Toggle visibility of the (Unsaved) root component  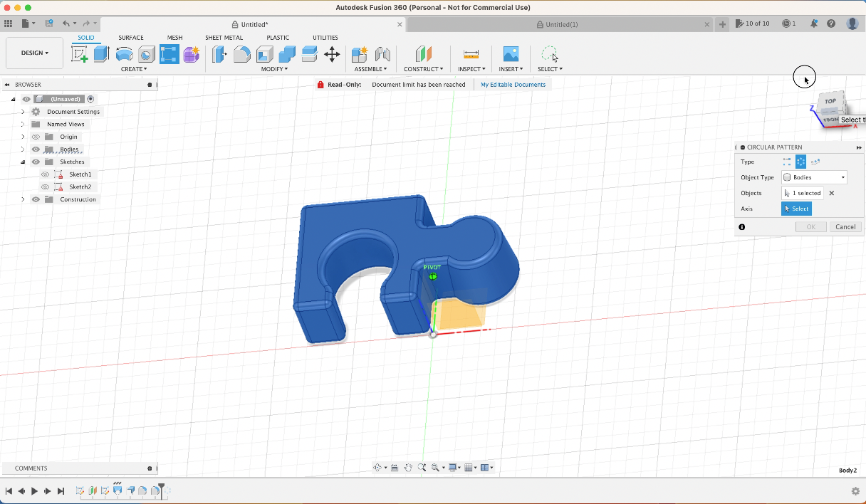[x=26, y=99]
